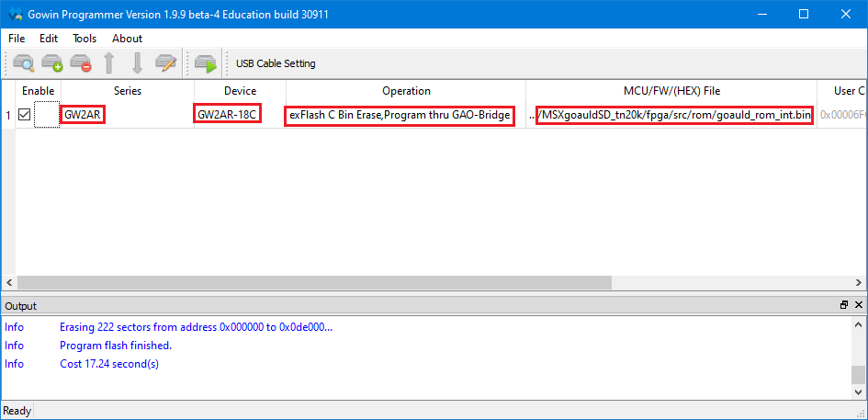Click the Move Up arrow icon
868x420 pixels.
pos(109,63)
